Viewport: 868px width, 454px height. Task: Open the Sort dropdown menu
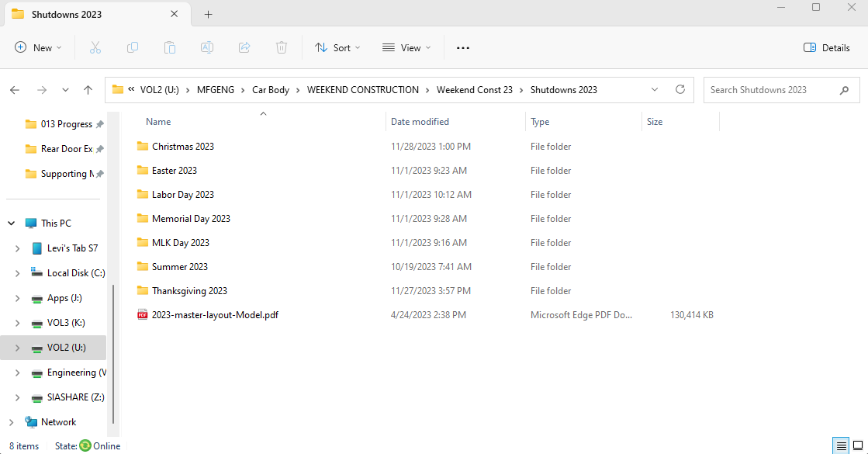[x=337, y=48]
